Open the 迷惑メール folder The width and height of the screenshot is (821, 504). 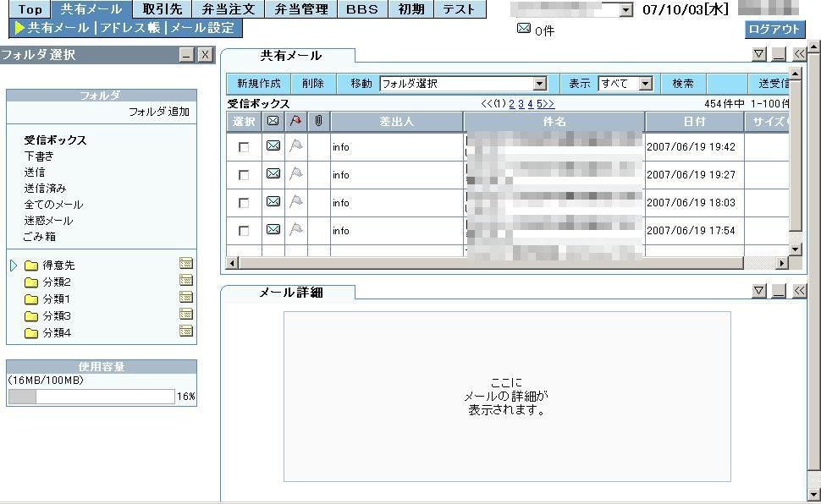click(48, 221)
